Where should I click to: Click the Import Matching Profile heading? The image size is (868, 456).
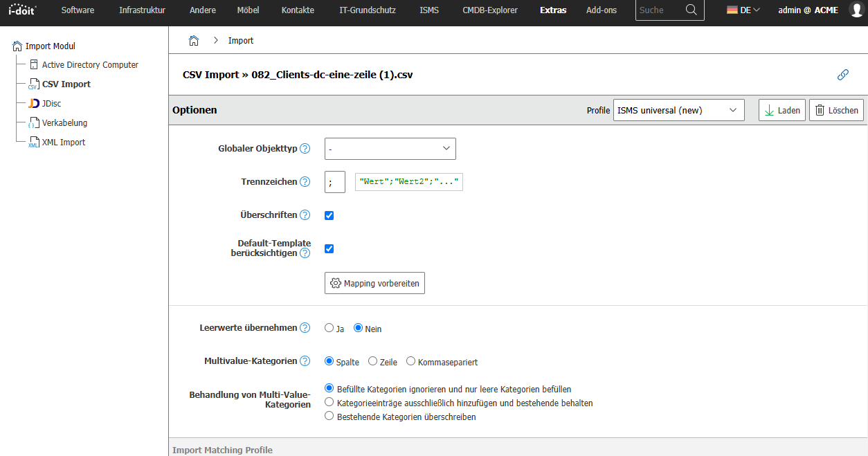click(222, 450)
